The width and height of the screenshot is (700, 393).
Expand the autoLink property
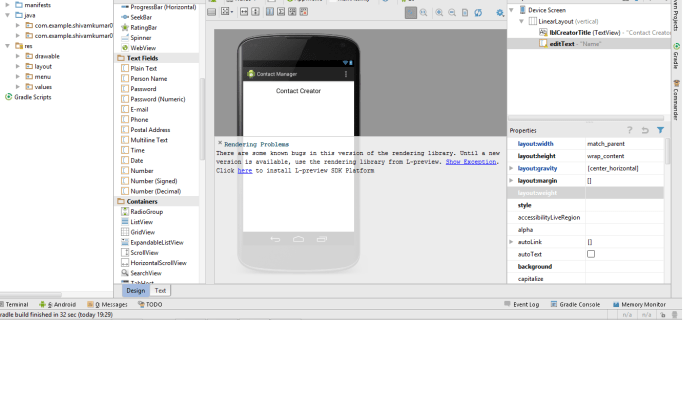pos(511,242)
